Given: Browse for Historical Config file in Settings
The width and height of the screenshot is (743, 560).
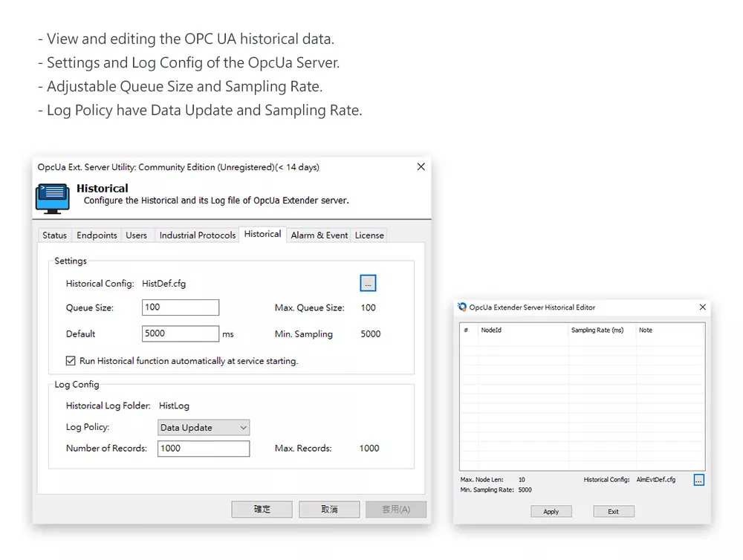Looking at the screenshot, I should coord(368,283).
